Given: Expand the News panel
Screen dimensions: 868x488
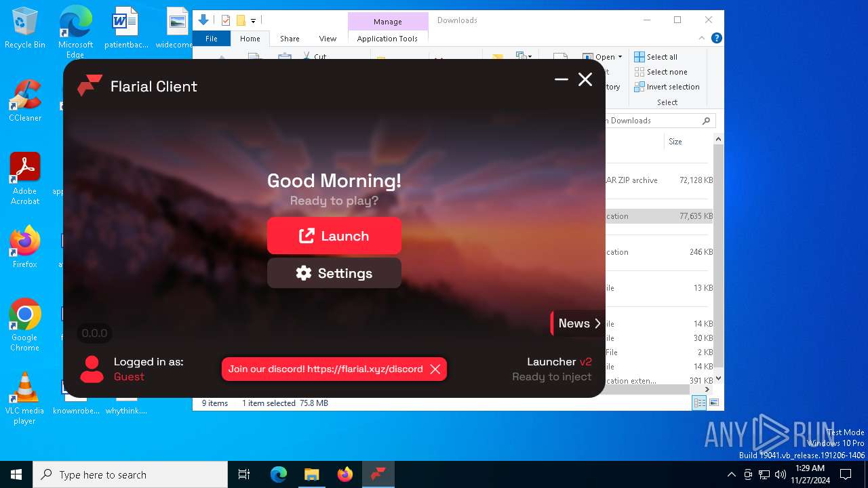Looking at the screenshot, I should [x=578, y=323].
